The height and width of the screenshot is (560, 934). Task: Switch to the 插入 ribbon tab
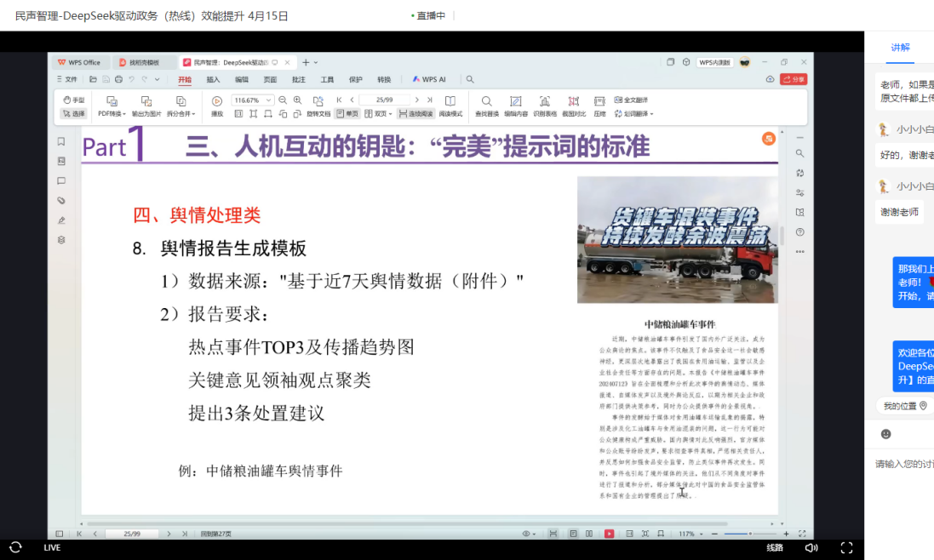click(x=213, y=79)
